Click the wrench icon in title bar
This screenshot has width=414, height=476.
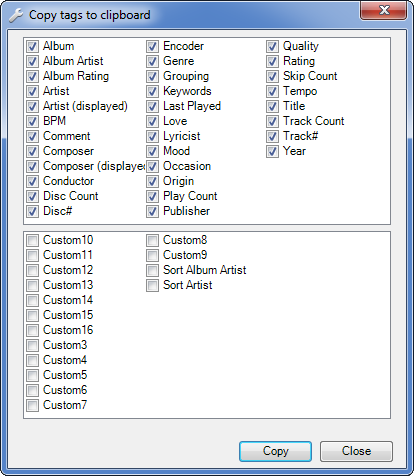coord(16,15)
